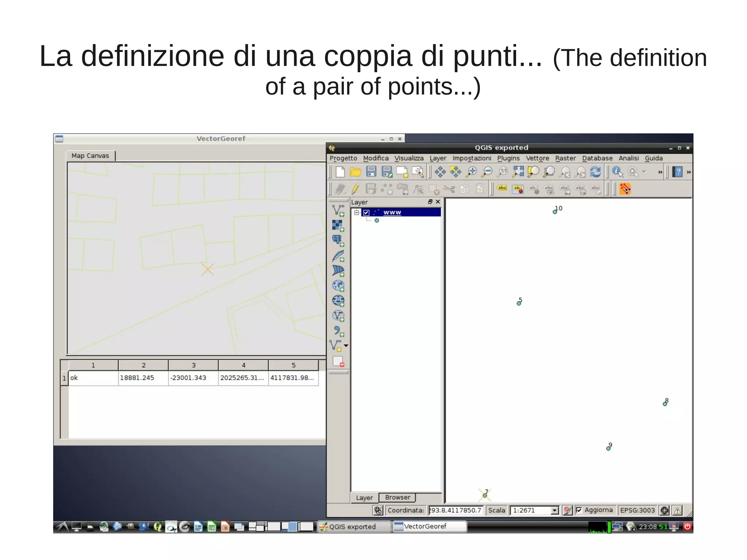Toggle visibility of www layer
The width and height of the screenshot is (747, 560).
point(366,213)
